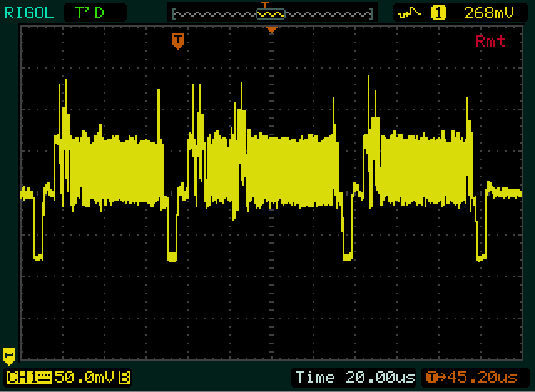Click the orange center screen triangle marker

(x=271, y=30)
